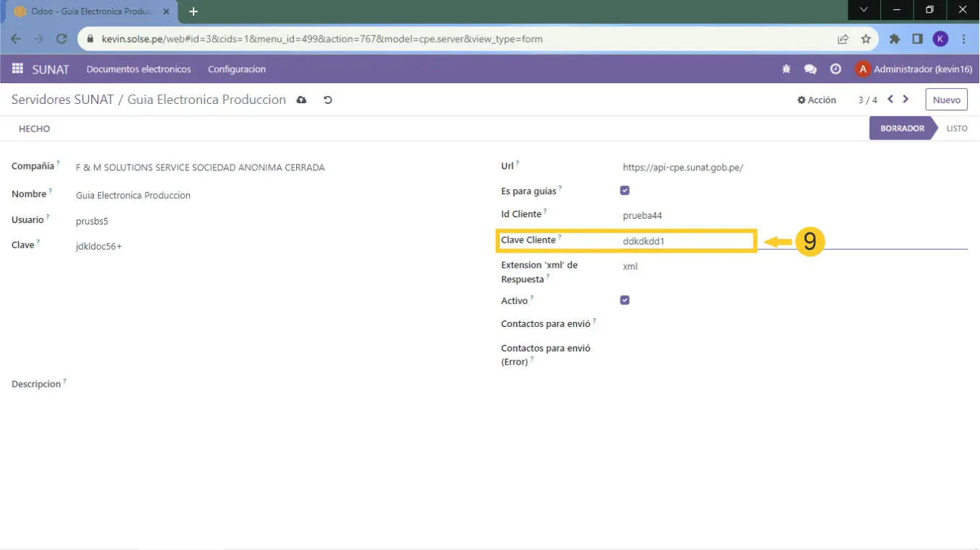Open the tab search dropdown arrow
The image size is (980, 550).
pyautogui.click(x=864, y=10)
